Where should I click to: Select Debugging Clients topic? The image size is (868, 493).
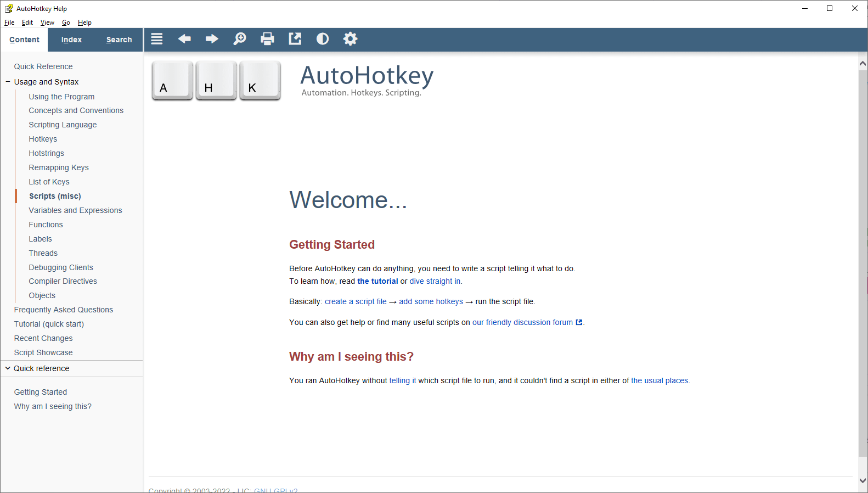pyautogui.click(x=61, y=267)
